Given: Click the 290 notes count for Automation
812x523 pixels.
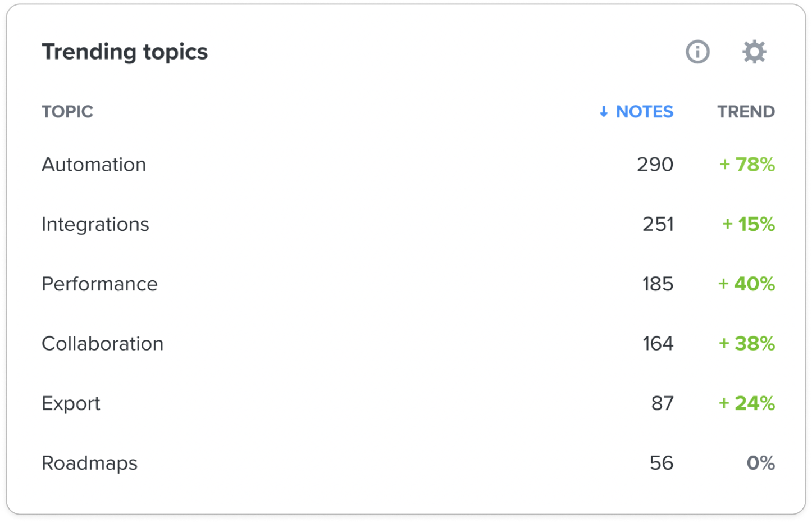Looking at the screenshot, I should pyautogui.click(x=655, y=165).
